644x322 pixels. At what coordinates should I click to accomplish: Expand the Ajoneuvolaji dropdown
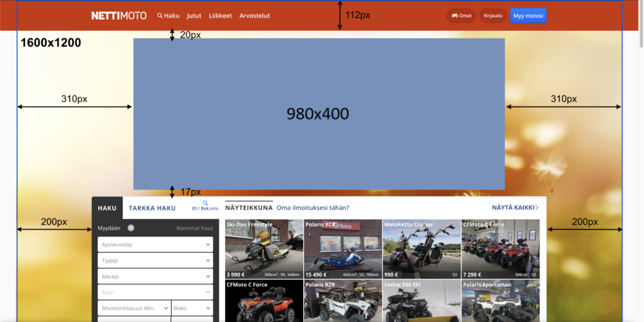155,245
